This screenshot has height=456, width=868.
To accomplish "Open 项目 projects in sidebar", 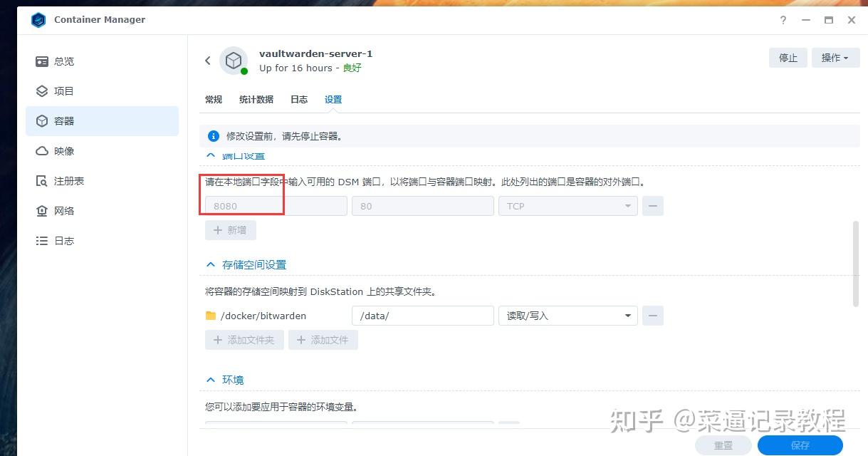I will [x=102, y=91].
